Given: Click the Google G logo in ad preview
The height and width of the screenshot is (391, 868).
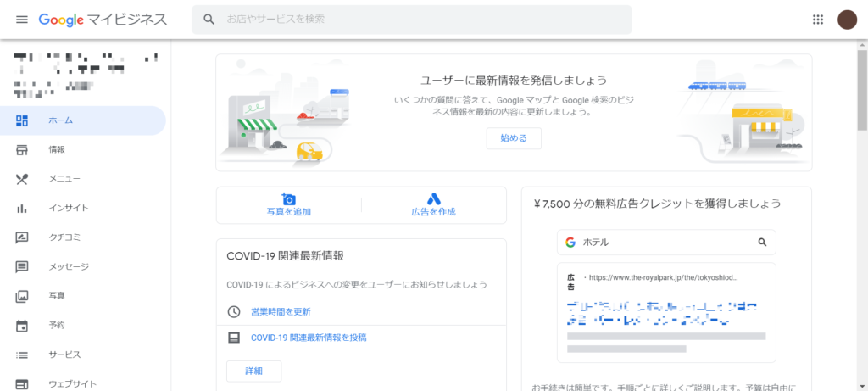Looking at the screenshot, I should (x=570, y=242).
